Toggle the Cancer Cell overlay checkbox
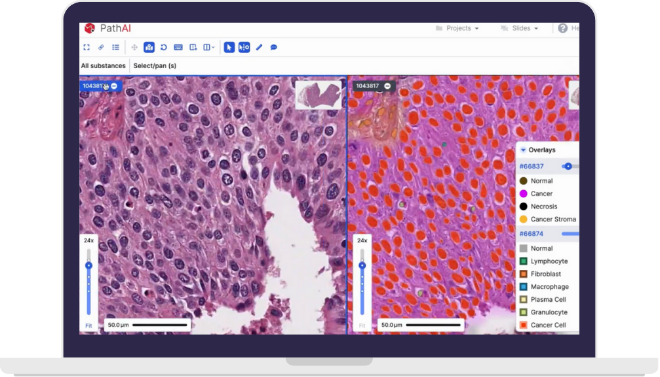 [523, 325]
